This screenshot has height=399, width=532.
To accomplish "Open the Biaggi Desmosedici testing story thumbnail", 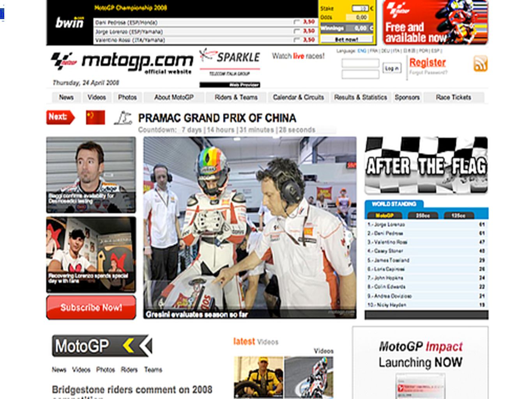I will tap(91, 175).
